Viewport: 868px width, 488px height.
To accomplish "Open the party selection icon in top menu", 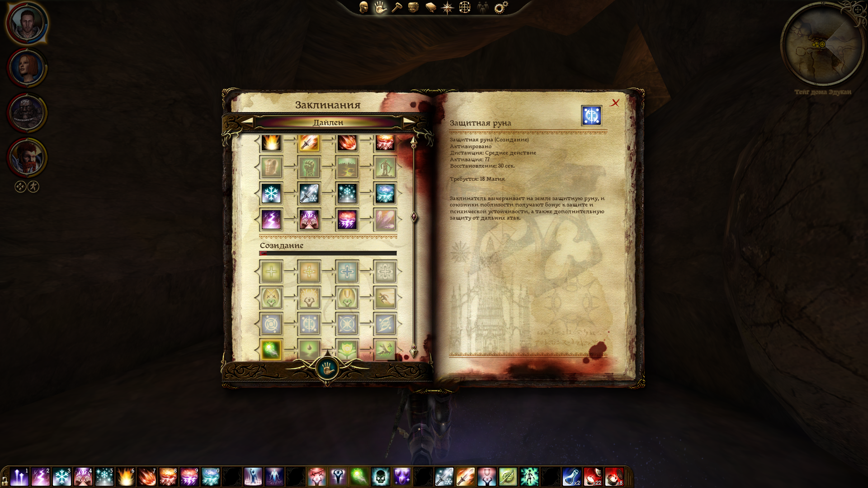I will click(x=482, y=7).
